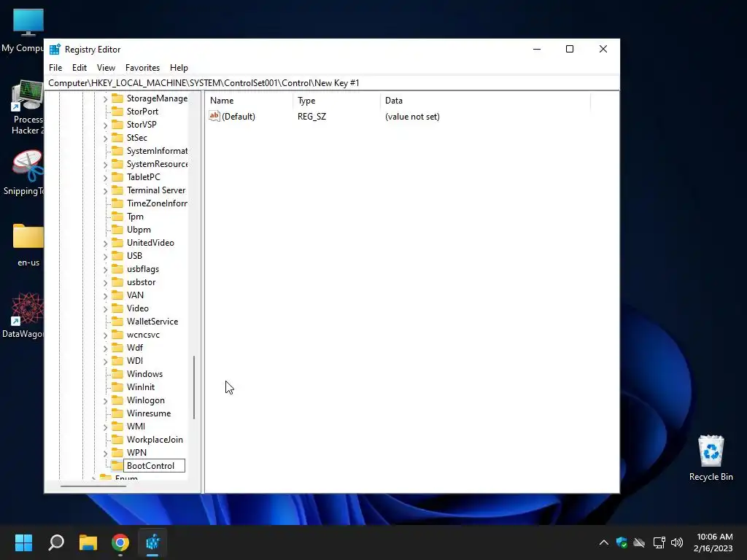Select the WalletService folder icon
The height and width of the screenshot is (560, 747).
pos(117,322)
